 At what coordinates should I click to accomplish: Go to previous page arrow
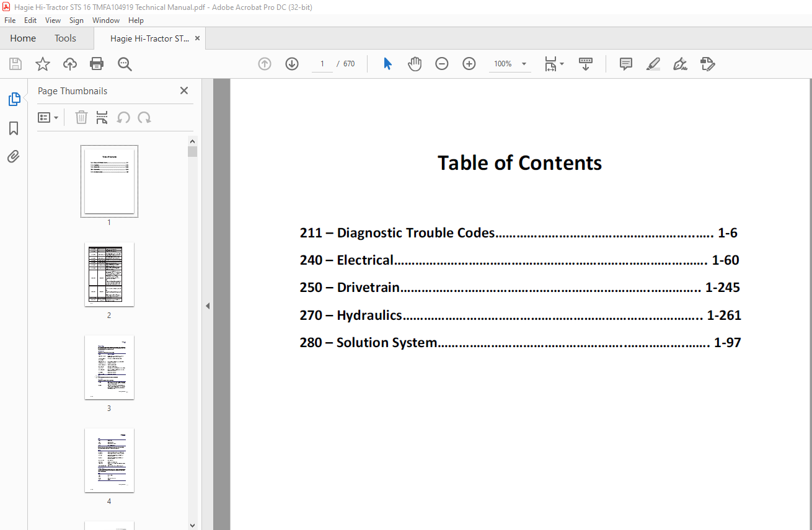coord(265,64)
